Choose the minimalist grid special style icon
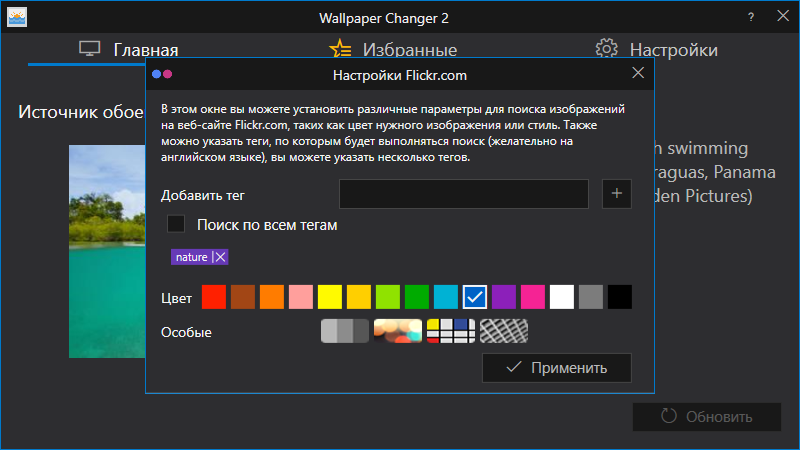Viewport: 800px width, 450px height. (451, 331)
